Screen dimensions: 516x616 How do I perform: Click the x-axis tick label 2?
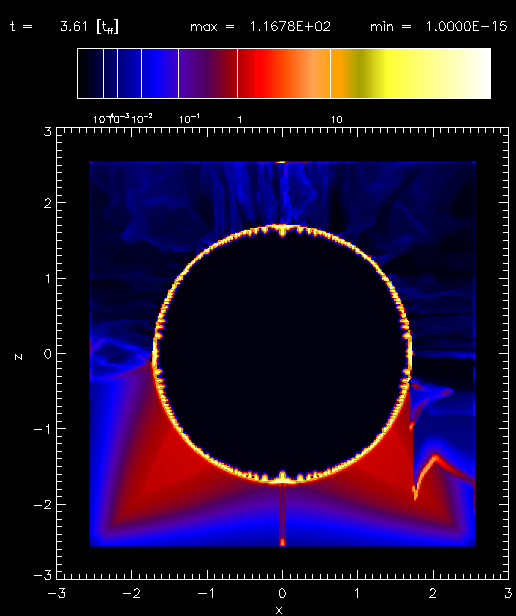click(x=433, y=593)
